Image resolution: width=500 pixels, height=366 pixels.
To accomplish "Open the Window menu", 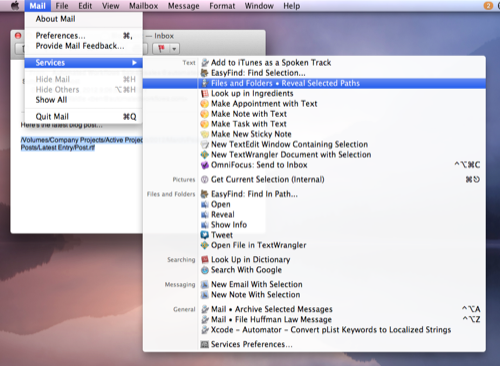I will pos(259,6).
